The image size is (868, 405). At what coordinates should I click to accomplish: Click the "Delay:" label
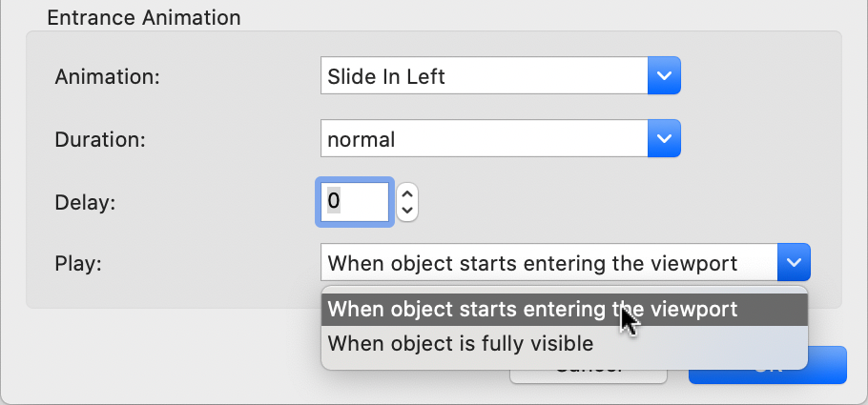tap(88, 202)
